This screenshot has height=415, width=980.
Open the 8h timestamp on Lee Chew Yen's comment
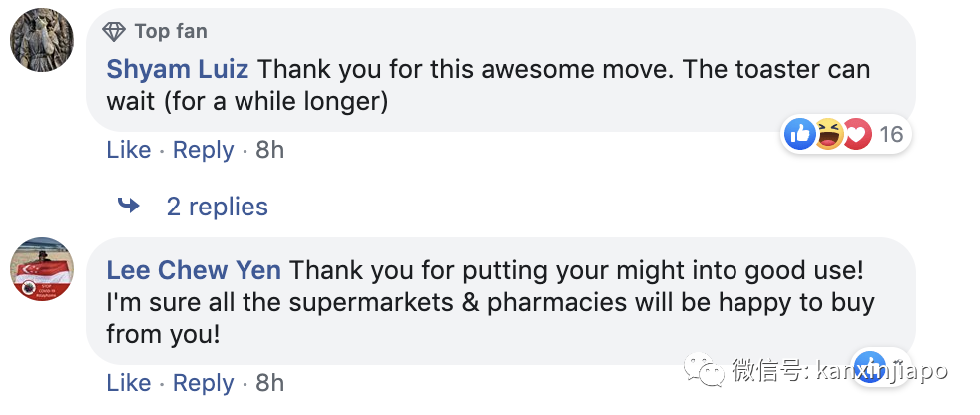pos(269,383)
